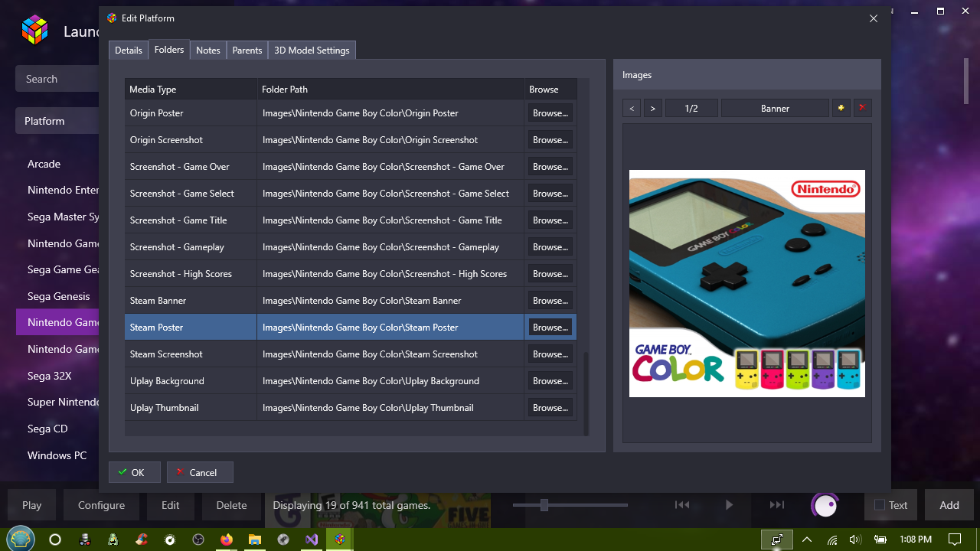The height and width of the screenshot is (551, 980).
Task: Toggle the Text checkbox
Action: point(880,505)
